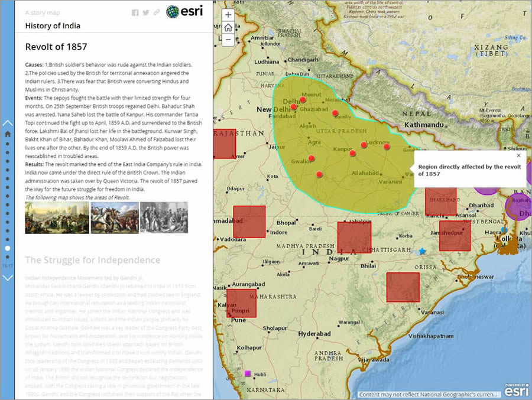Open the grayscale engraving thumbnail

click(164, 218)
